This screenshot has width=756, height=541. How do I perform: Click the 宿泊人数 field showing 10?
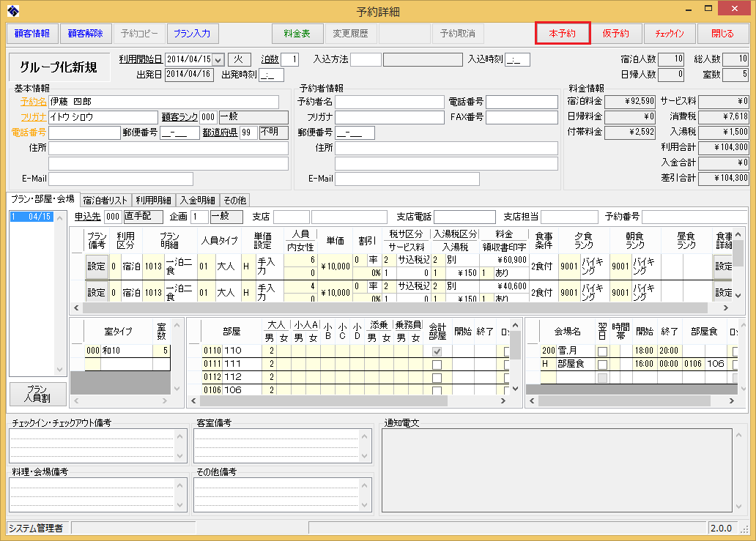pyautogui.click(x=671, y=60)
